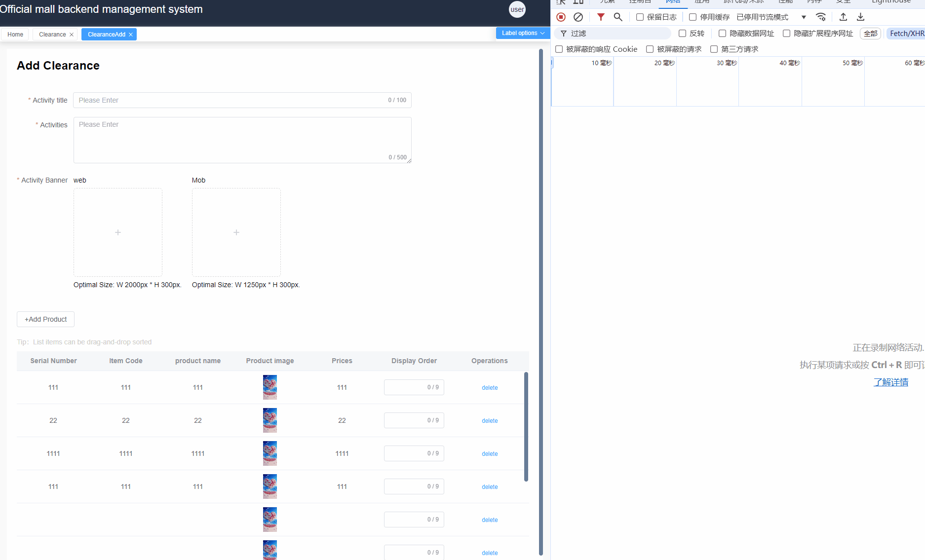Toggle the red filter funnel icon
925x560 pixels.
pyautogui.click(x=601, y=17)
